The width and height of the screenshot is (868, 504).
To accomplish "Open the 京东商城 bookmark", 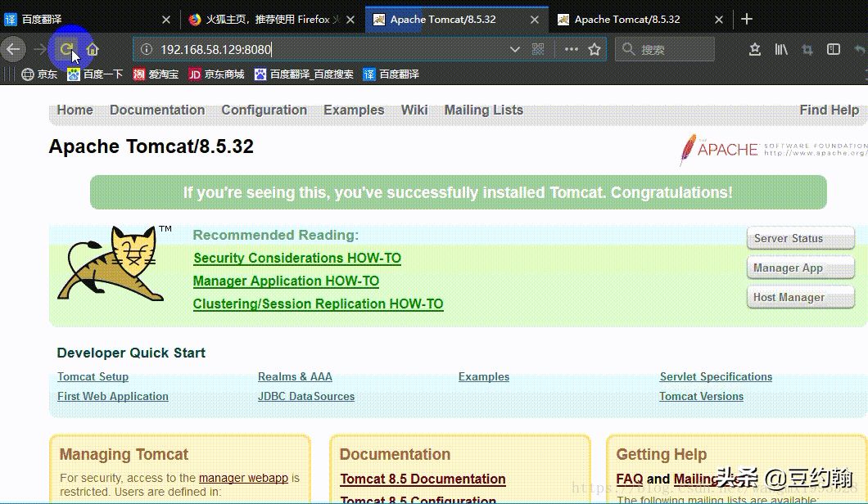I will (216, 74).
